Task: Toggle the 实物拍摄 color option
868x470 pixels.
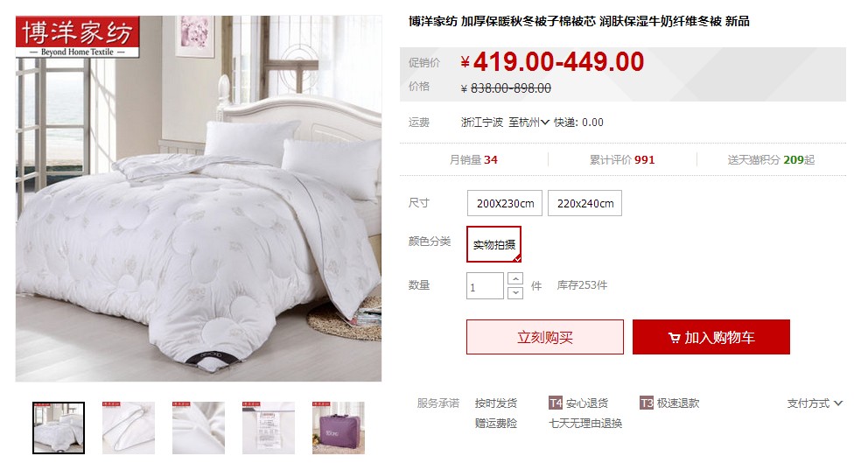Action: pos(493,244)
